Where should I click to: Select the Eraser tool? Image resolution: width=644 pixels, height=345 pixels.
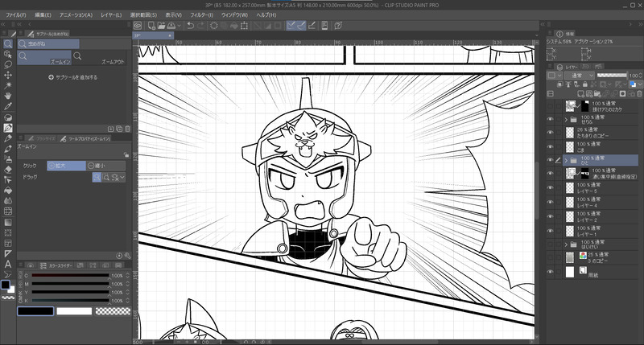coord(8,170)
